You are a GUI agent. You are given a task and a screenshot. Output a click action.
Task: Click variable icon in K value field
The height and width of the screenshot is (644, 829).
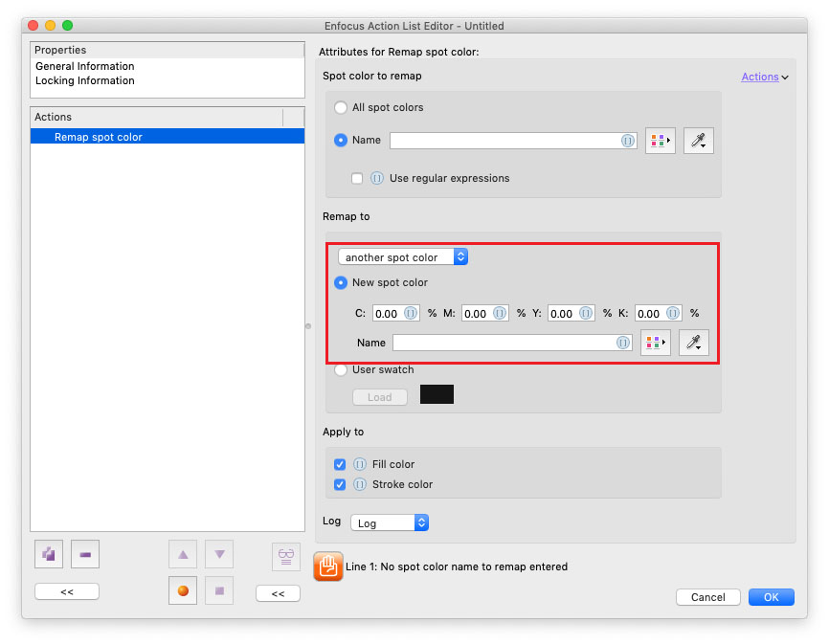pyautogui.click(x=673, y=313)
